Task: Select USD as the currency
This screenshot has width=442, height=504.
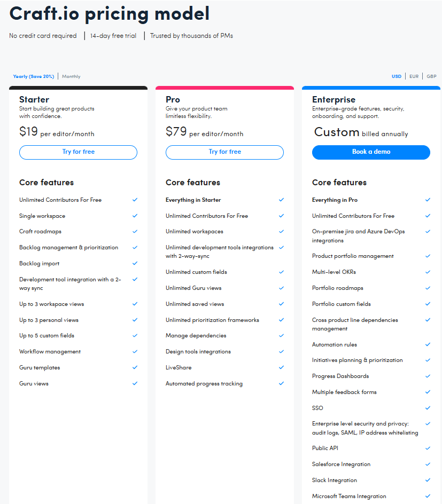Action: click(396, 76)
